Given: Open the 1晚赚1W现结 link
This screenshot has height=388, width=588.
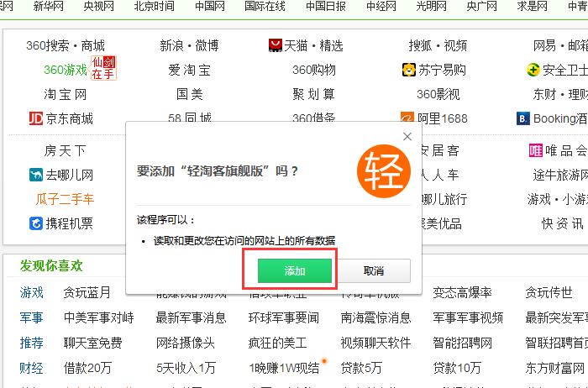Looking at the screenshot, I should pyautogui.click(x=284, y=368).
